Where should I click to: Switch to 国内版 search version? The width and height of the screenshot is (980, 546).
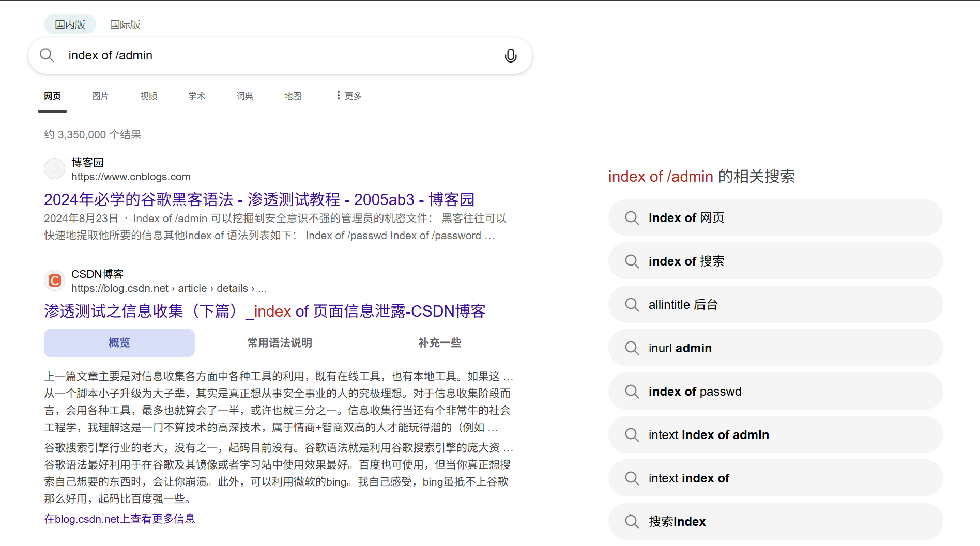tap(70, 25)
